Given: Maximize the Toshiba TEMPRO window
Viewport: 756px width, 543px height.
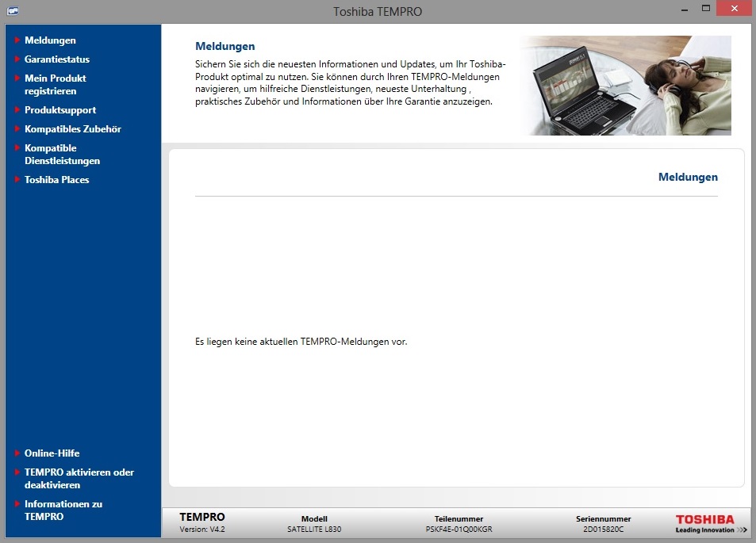Looking at the screenshot, I should (x=706, y=8).
